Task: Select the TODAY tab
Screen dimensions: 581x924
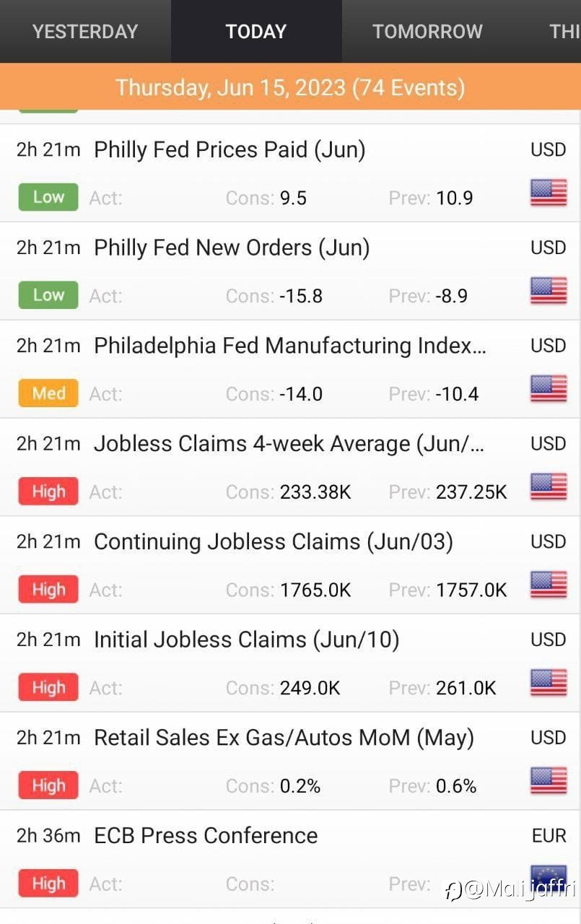Action: tap(256, 32)
